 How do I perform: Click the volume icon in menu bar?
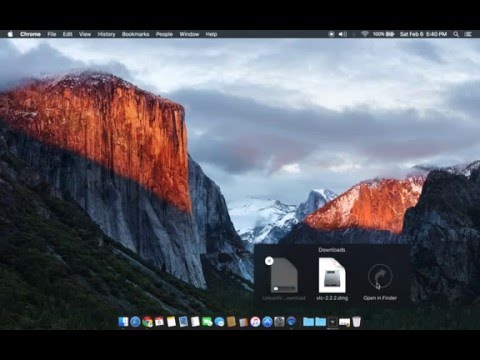tap(343, 34)
